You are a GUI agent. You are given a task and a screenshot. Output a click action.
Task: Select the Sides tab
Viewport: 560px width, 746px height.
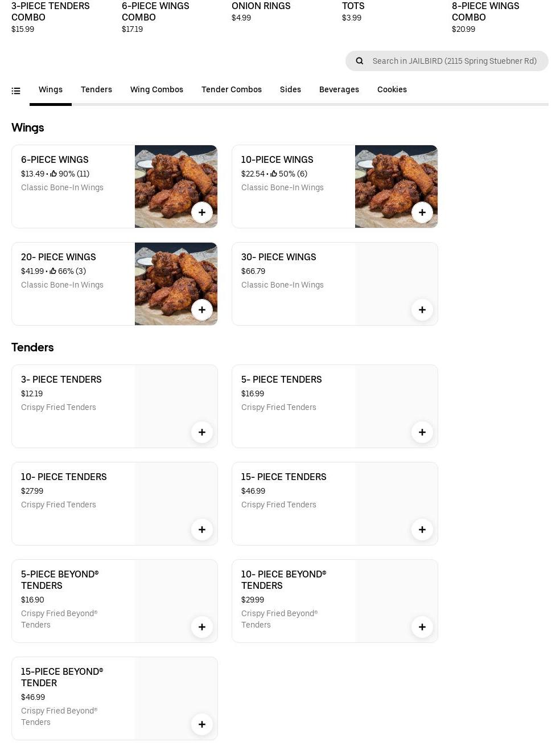click(290, 89)
